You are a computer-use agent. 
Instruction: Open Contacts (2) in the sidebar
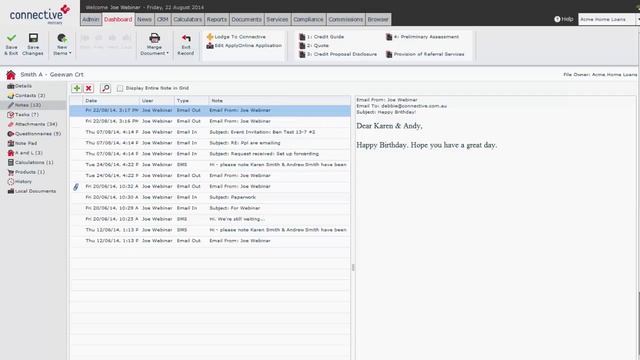click(x=27, y=96)
